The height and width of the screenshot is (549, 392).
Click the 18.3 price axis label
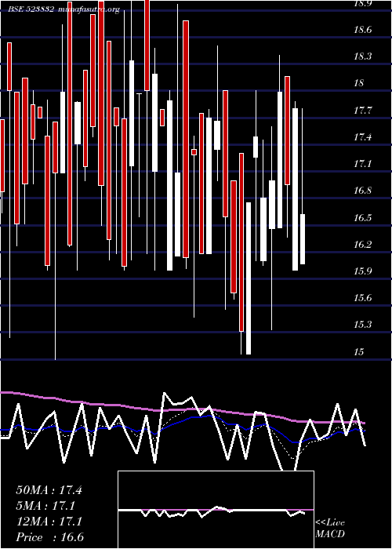click(362, 56)
